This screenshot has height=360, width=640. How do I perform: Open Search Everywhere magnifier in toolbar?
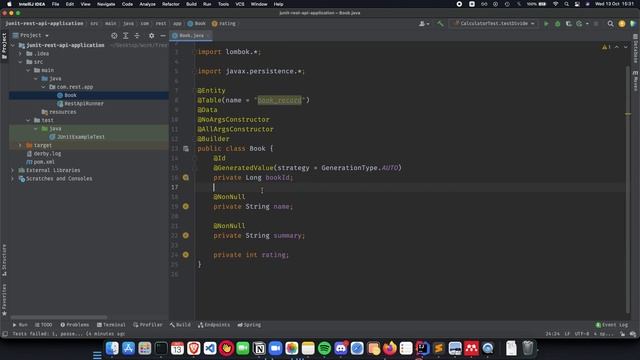click(610, 24)
